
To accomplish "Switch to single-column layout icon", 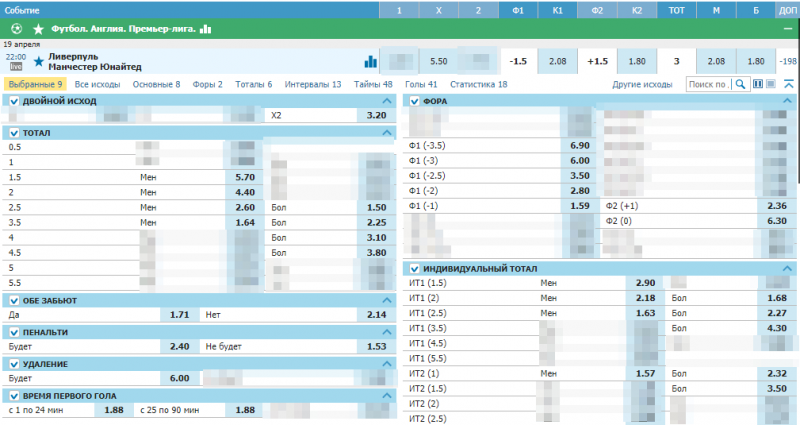I will (770, 85).
